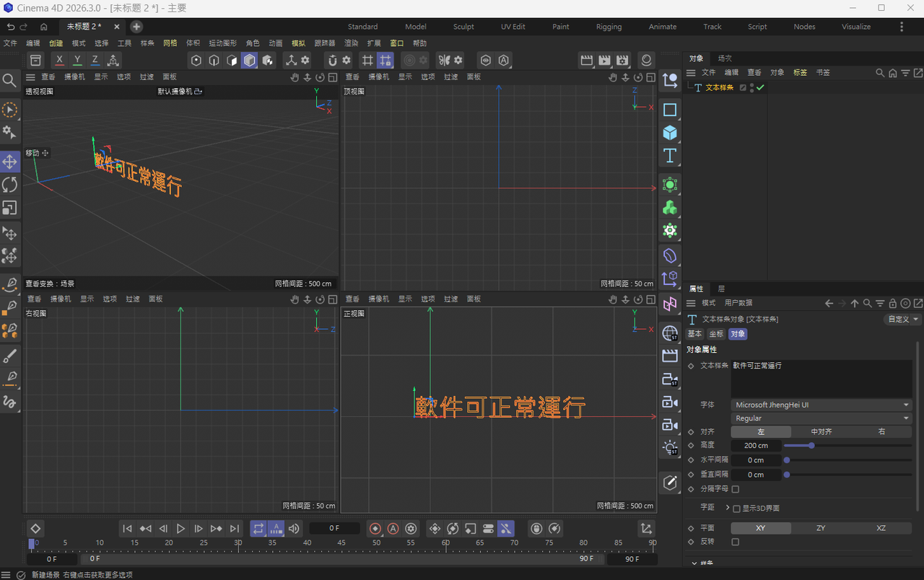Jump to the end of animation
Viewport: 924px width, 580px height.
234,529
